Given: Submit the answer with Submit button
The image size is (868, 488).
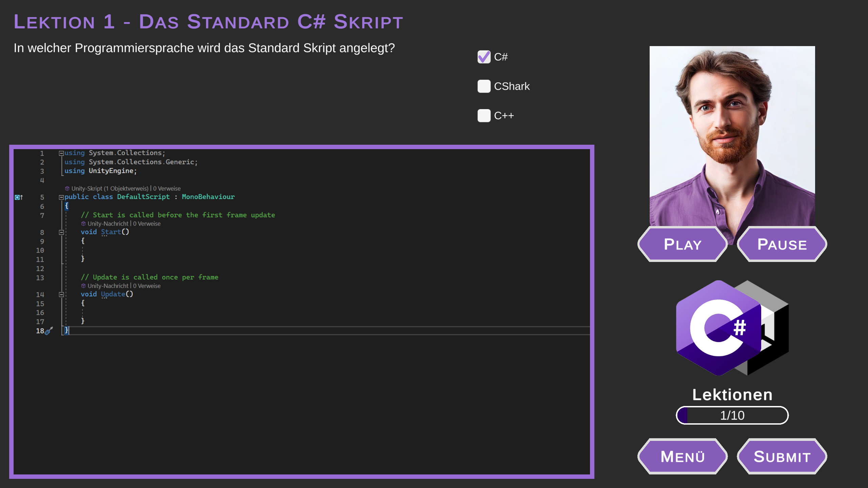Looking at the screenshot, I should pos(782,456).
